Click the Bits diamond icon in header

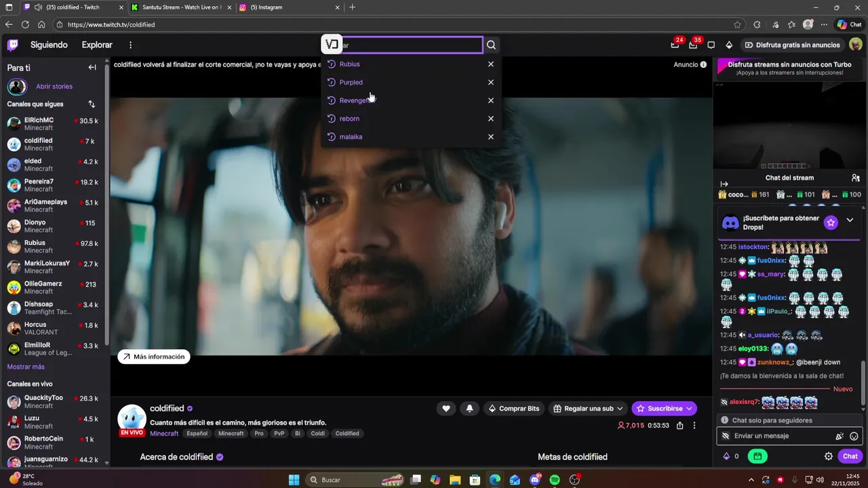[729, 45]
